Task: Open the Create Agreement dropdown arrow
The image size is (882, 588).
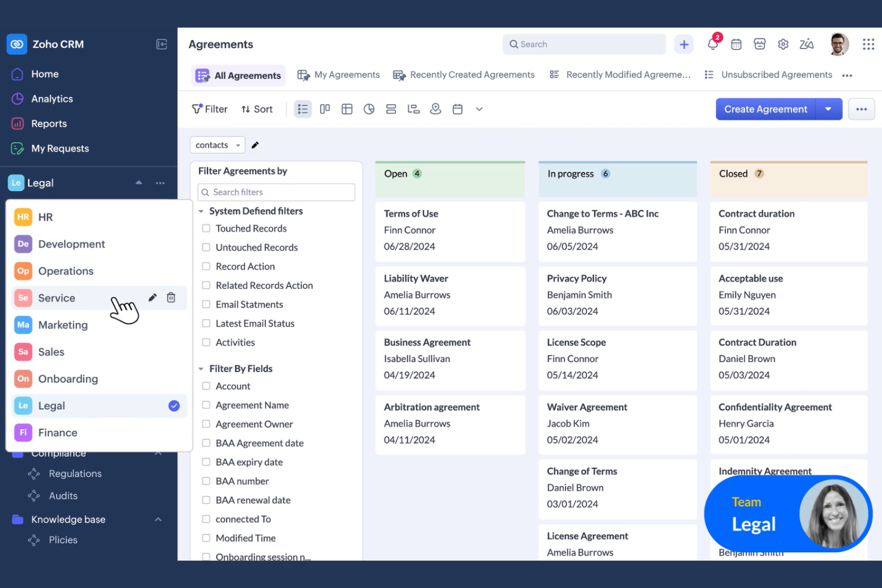Action: [x=828, y=109]
